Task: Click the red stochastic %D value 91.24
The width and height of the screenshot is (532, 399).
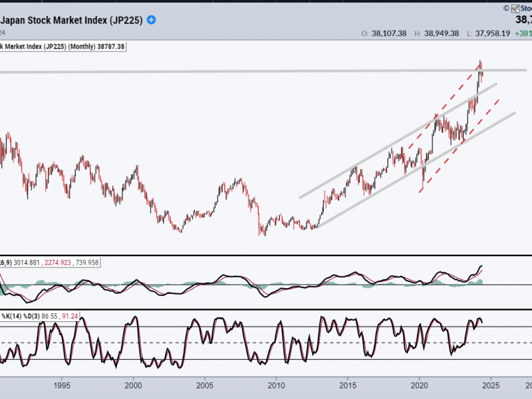Action: click(x=70, y=317)
